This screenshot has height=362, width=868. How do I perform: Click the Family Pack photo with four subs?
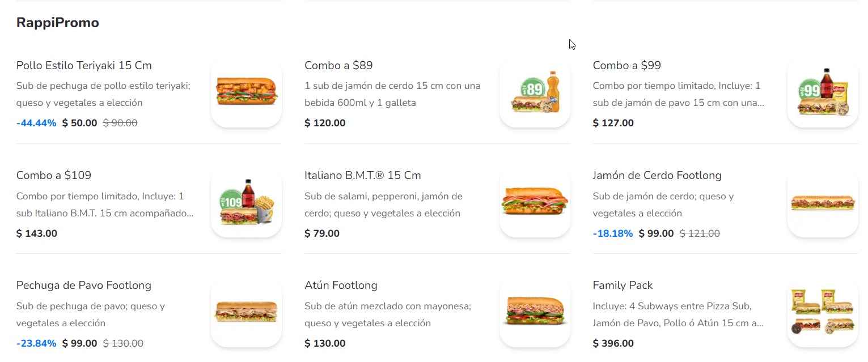tap(822, 312)
